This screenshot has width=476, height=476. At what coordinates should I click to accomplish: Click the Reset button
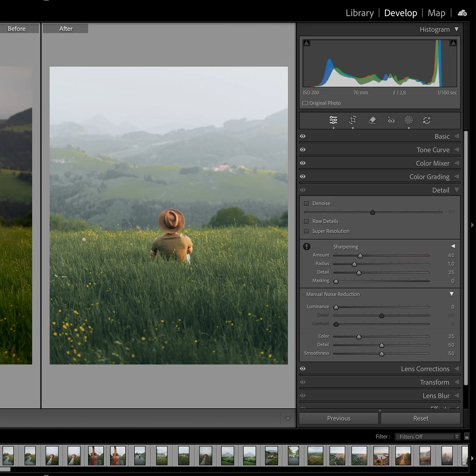click(421, 418)
